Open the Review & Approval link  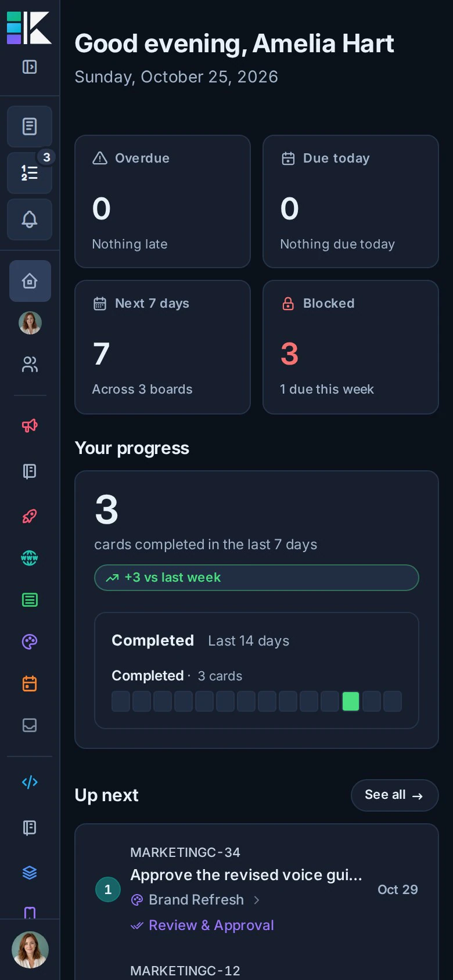[x=211, y=925]
